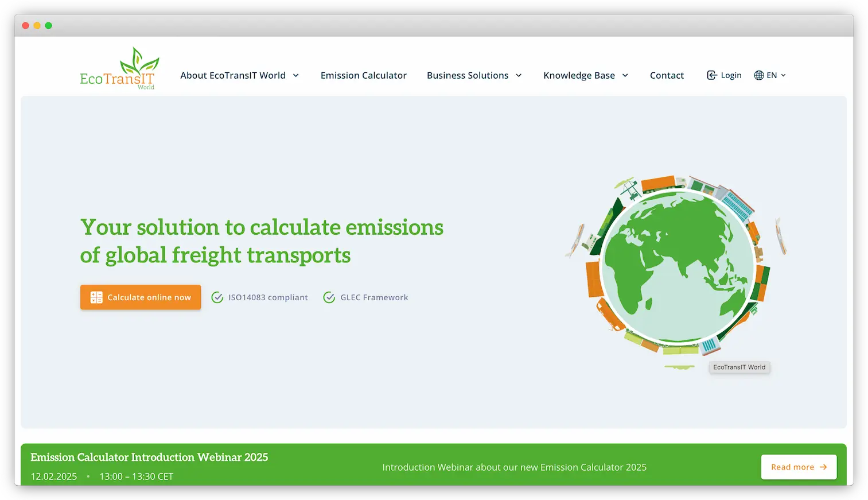This screenshot has width=868, height=500.
Task: Click the green globe illustration
Action: click(678, 266)
